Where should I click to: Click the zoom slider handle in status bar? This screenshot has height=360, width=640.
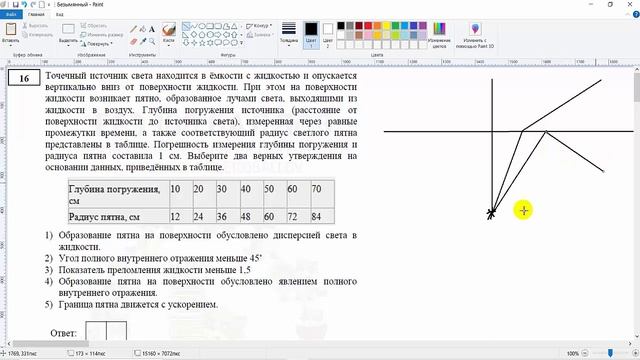click(610, 353)
